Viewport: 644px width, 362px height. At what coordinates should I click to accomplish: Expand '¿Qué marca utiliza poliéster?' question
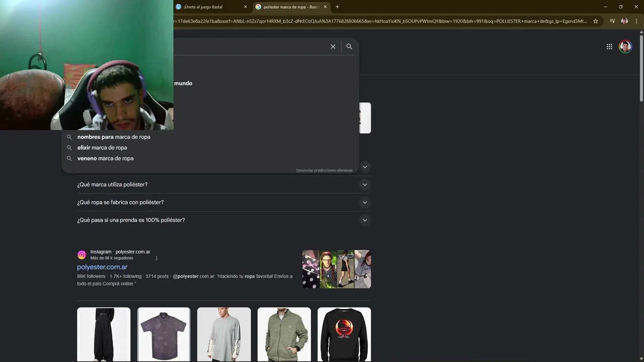click(x=224, y=185)
